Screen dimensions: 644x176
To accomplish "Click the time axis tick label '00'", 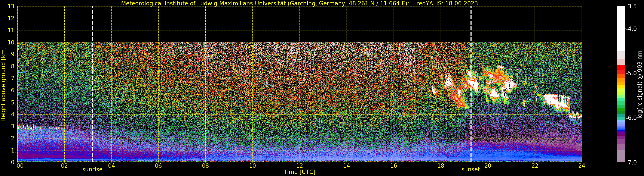I will pos(20,166).
